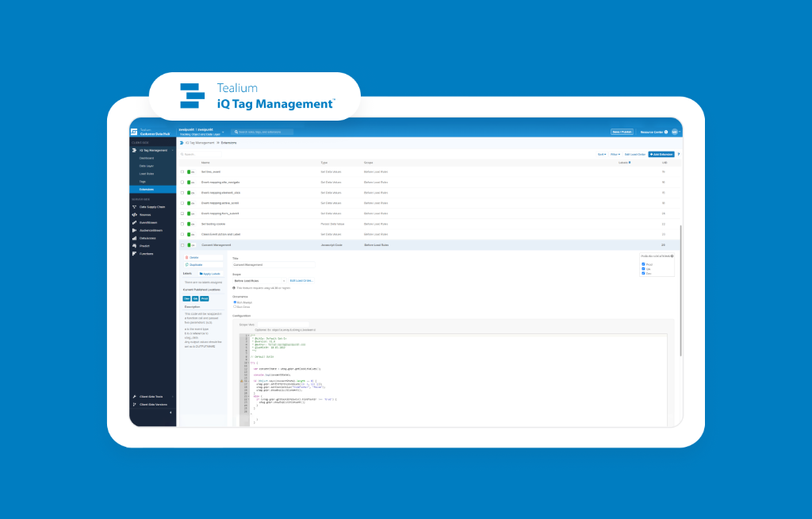The height and width of the screenshot is (519, 812).
Task: Click the folder icon on Apply Labels
Action: (x=201, y=274)
